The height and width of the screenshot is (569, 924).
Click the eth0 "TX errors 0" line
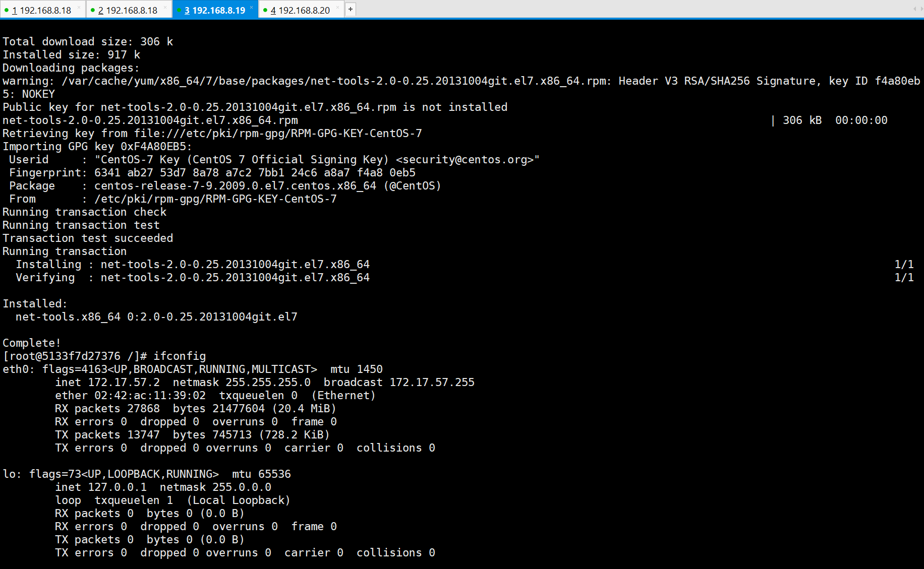[245, 448]
